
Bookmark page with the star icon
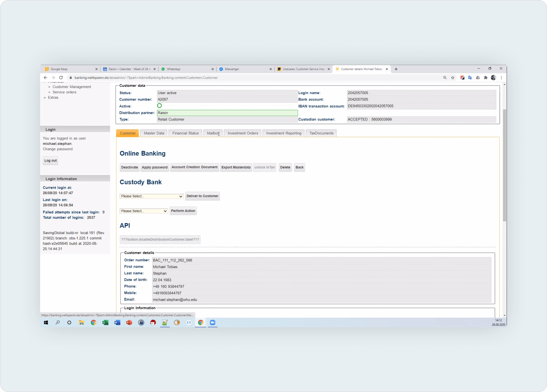pos(452,78)
